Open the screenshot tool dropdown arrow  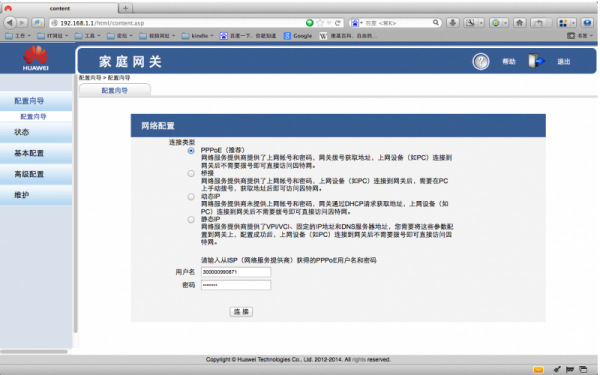pyautogui.click(x=481, y=23)
